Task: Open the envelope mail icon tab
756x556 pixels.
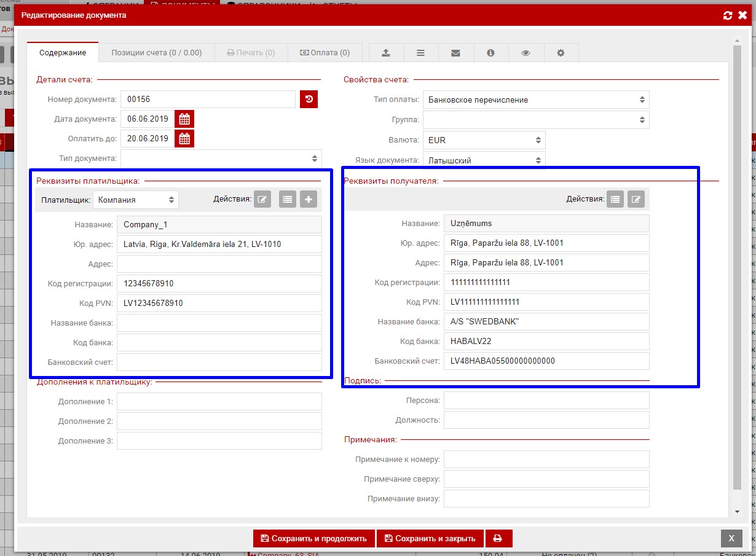Action: 455,53
